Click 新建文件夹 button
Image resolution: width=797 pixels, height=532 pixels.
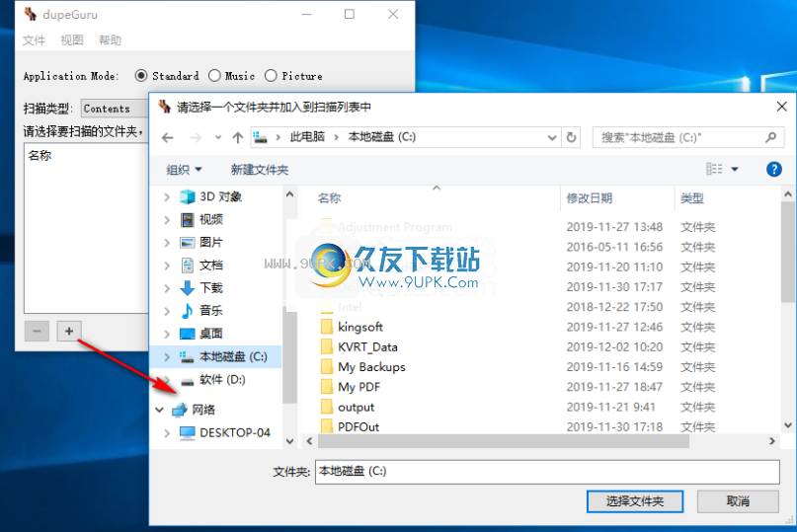(x=259, y=170)
